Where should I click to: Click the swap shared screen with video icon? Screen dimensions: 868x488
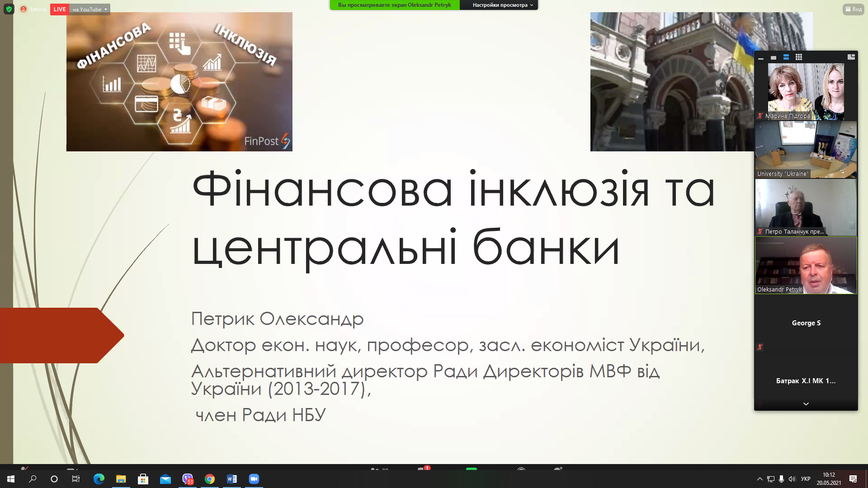(851, 57)
